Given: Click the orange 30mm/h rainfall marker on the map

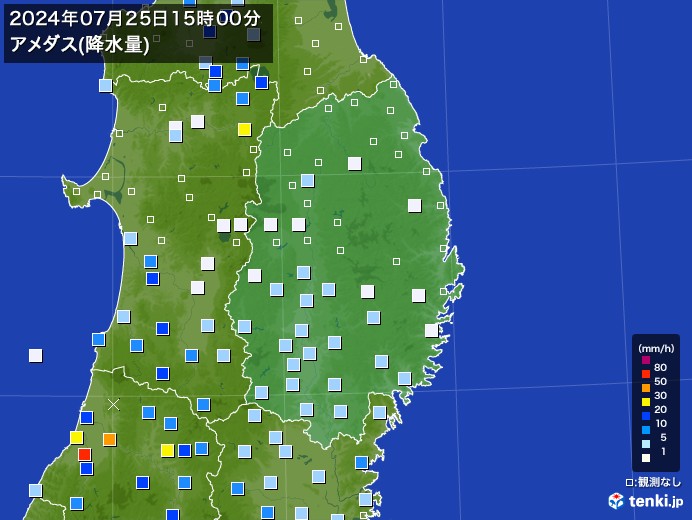Looking at the screenshot, I should [x=109, y=439].
